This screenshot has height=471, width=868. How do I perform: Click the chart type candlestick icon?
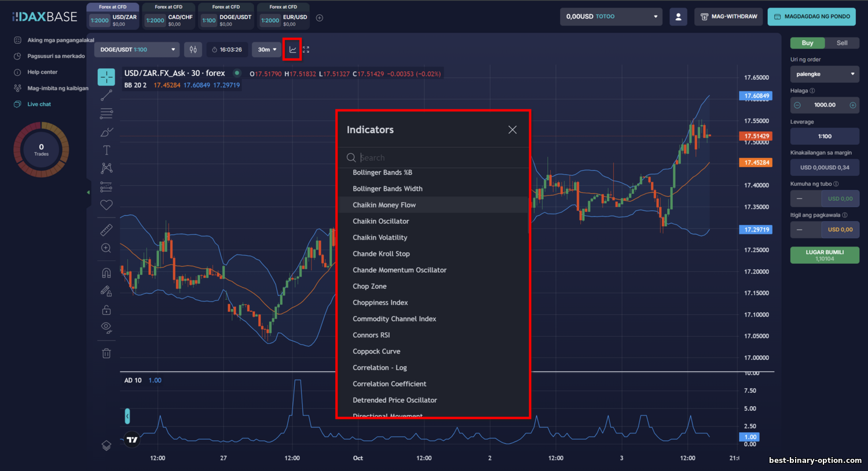193,50
